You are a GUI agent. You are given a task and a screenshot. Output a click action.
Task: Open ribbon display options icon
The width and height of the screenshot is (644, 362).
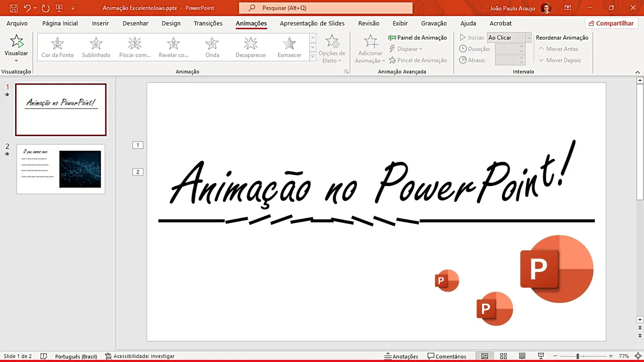tap(568, 8)
